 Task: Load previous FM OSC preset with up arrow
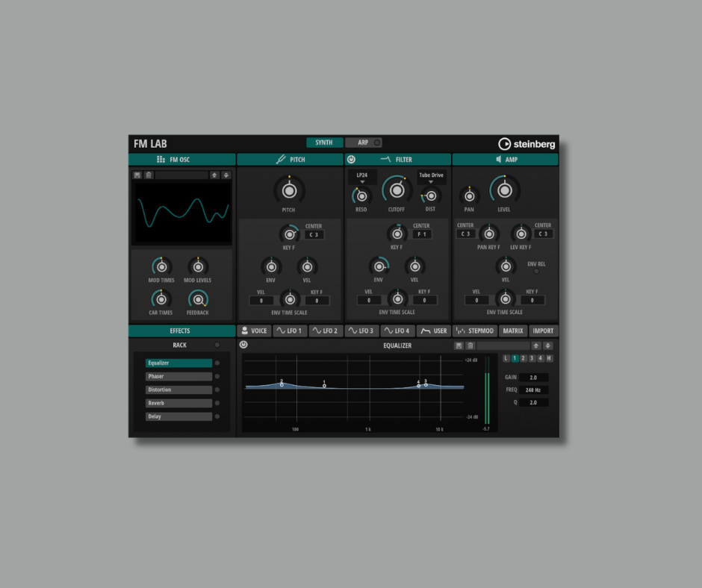pos(214,175)
